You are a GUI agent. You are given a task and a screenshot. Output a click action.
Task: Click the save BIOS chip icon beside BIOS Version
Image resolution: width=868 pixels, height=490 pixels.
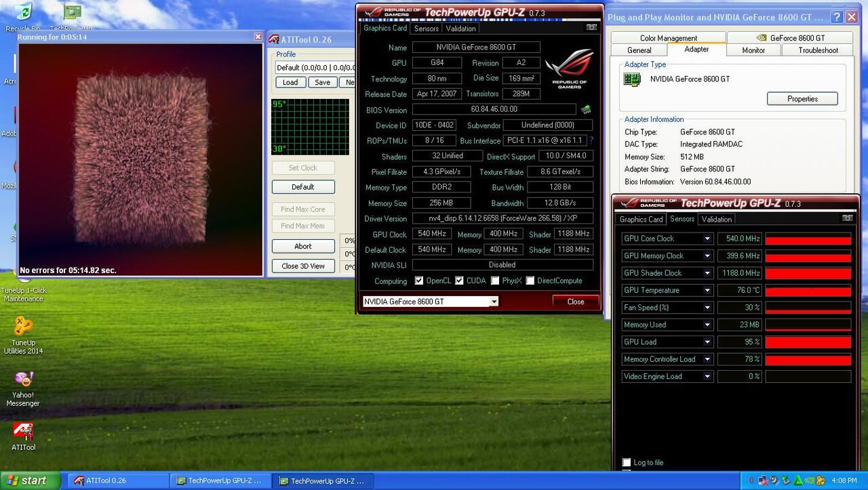pos(586,109)
